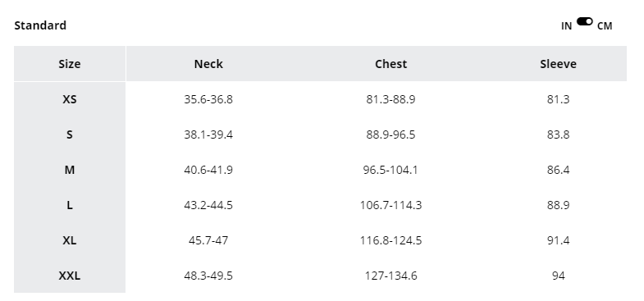Click the Neck column header

point(208,64)
